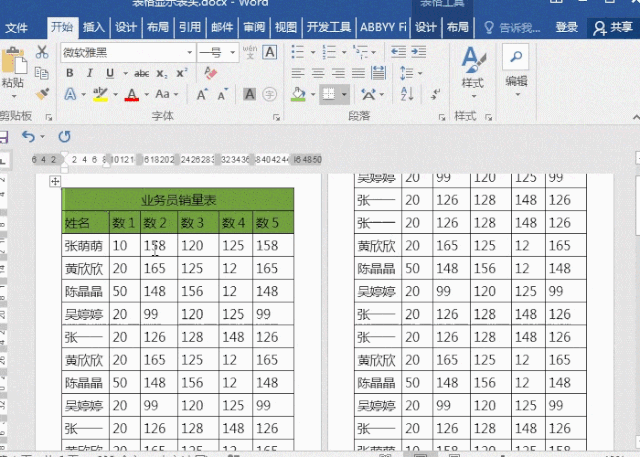The height and width of the screenshot is (457, 640).
Task: Click the Redo circular arrow
Action: (x=64, y=136)
